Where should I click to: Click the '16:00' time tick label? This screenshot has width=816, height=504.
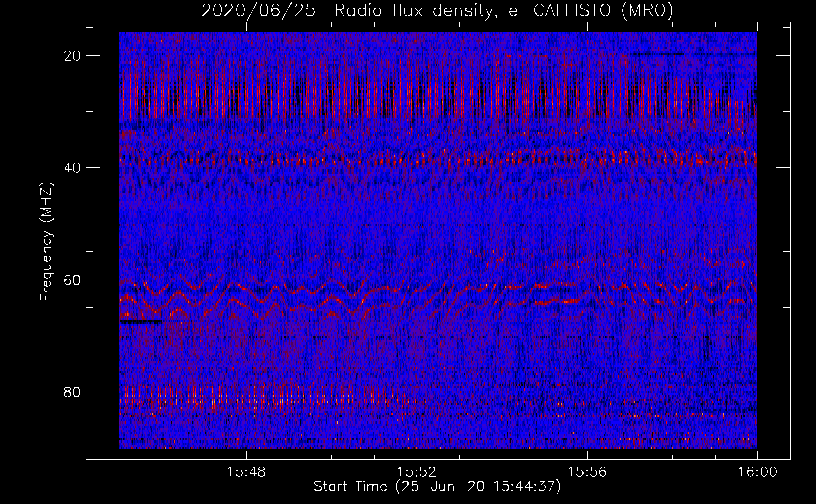[x=757, y=472]
